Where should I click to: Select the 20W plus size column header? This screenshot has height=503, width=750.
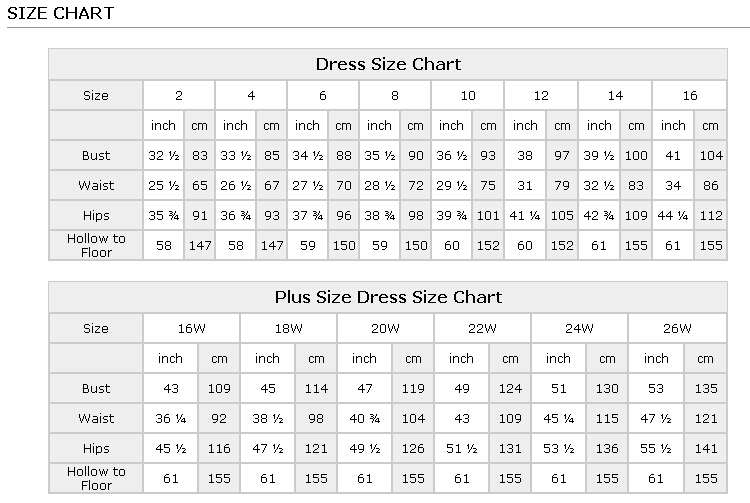pos(385,329)
